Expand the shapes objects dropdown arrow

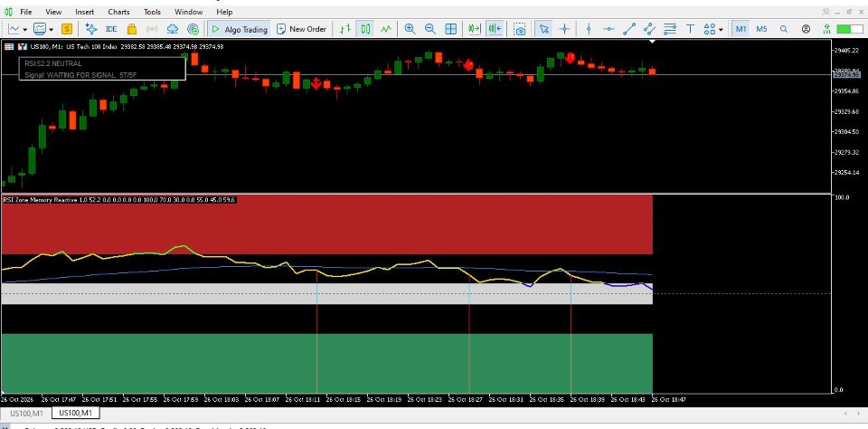721,29
